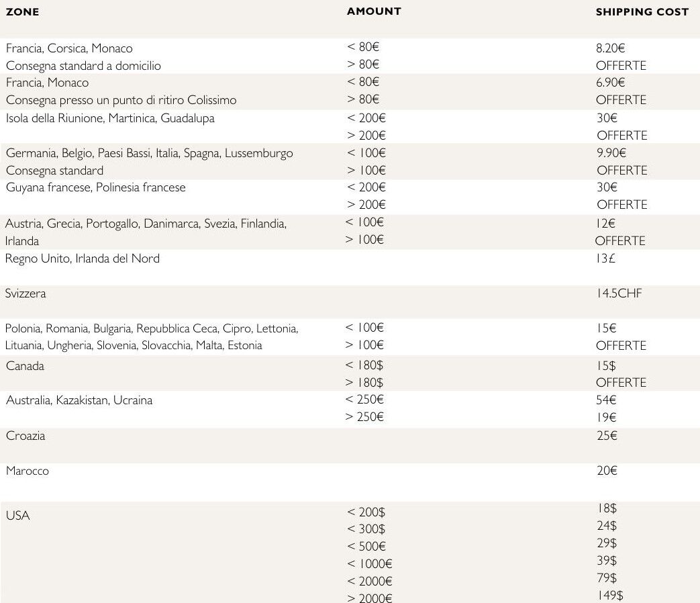Viewport: 700px width, 603px height.
Task: Select the Svizzera zone row
Action: point(26,293)
